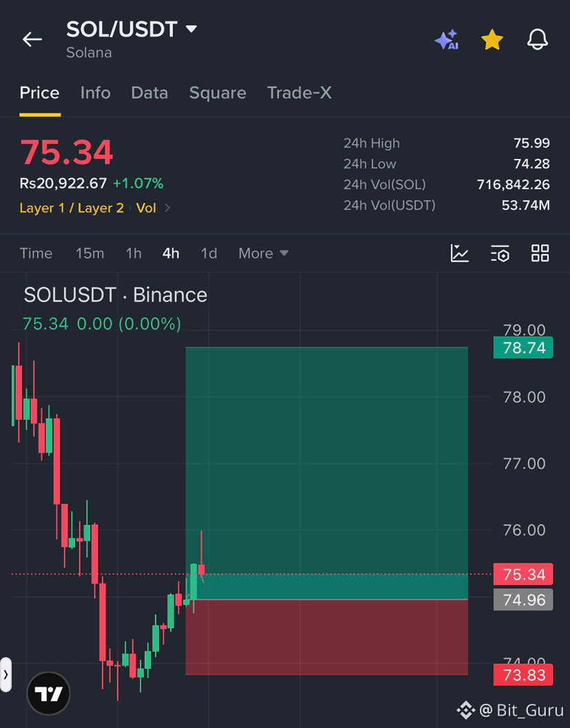The image size is (570, 728).
Task: Click the SOLUSDT · Binance chart title
Action: tap(116, 295)
